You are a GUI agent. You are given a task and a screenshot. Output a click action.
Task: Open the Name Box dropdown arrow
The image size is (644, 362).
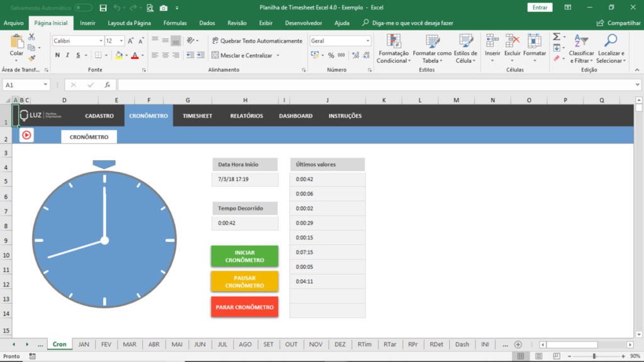45,85
